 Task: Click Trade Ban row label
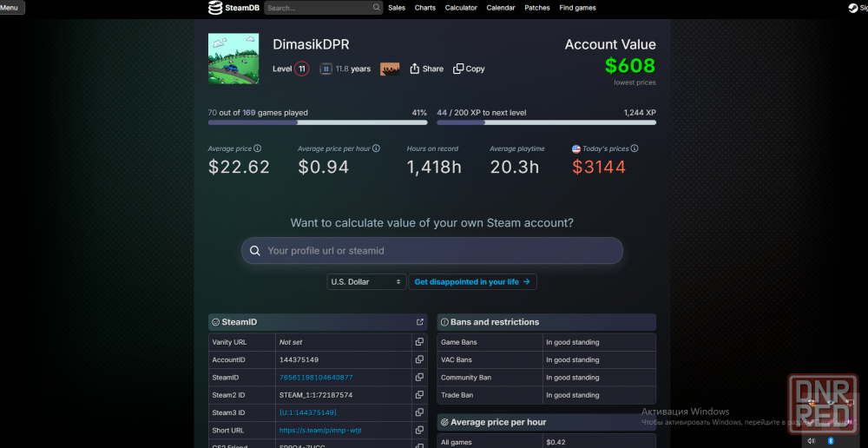tap(457, 395)
